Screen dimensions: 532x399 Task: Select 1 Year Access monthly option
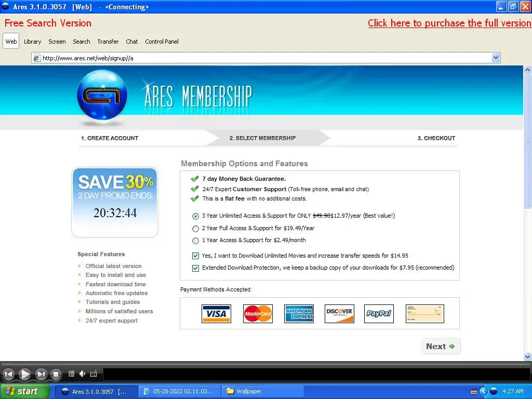pos(195,241)
